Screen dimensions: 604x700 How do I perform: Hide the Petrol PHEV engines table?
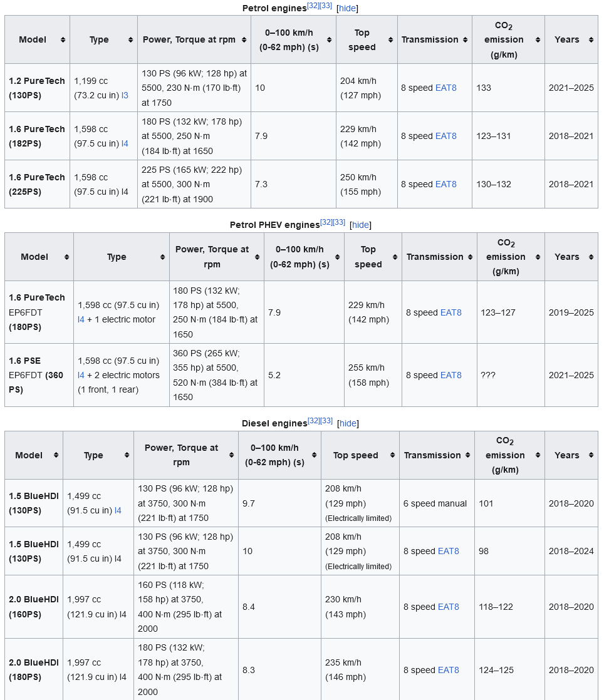[360, 225]
